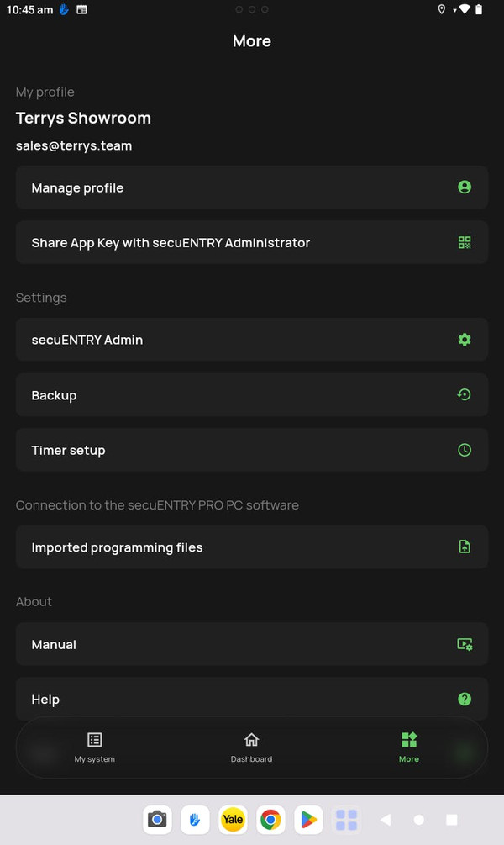Tap the recent apps square button
This screenshot has width=504, height=845.
[452, 820]
